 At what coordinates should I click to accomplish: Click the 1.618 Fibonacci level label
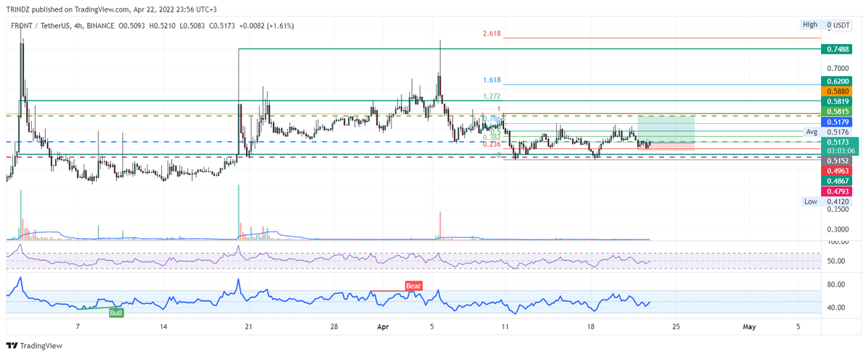point(493,80)
